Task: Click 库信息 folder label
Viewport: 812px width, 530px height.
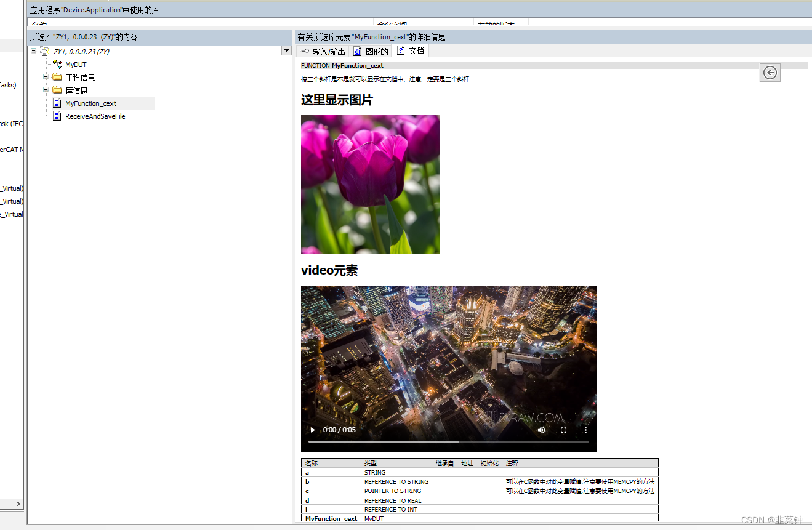Action: pyautogui.click(x=77, y=90)
